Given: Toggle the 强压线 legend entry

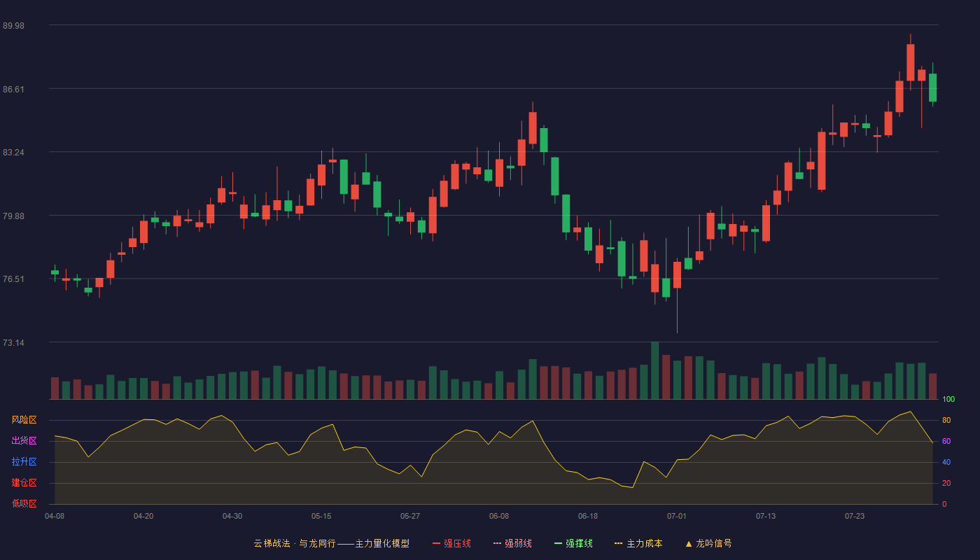Looking at the screenshot, I should point(451,543).
